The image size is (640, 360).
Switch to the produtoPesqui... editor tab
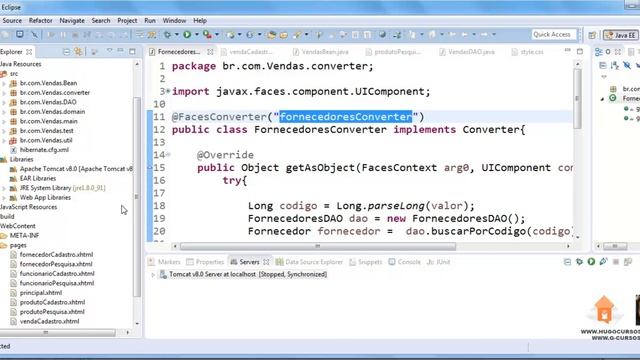(393, 52)
